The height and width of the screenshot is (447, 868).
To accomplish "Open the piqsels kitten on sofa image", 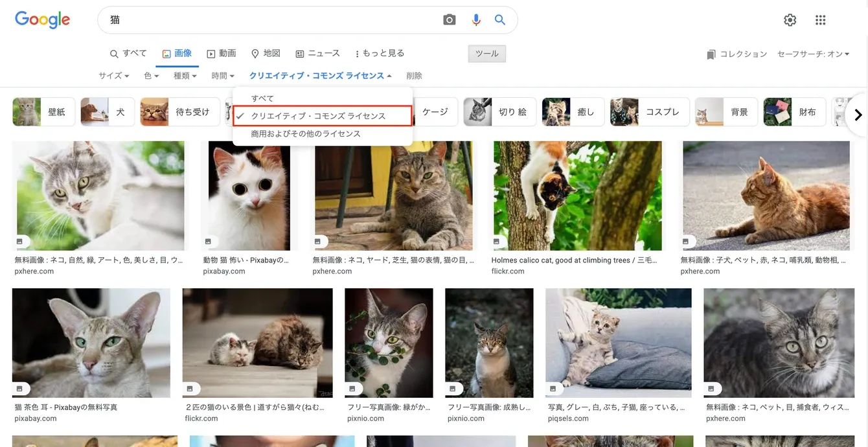I will (619, 343).
